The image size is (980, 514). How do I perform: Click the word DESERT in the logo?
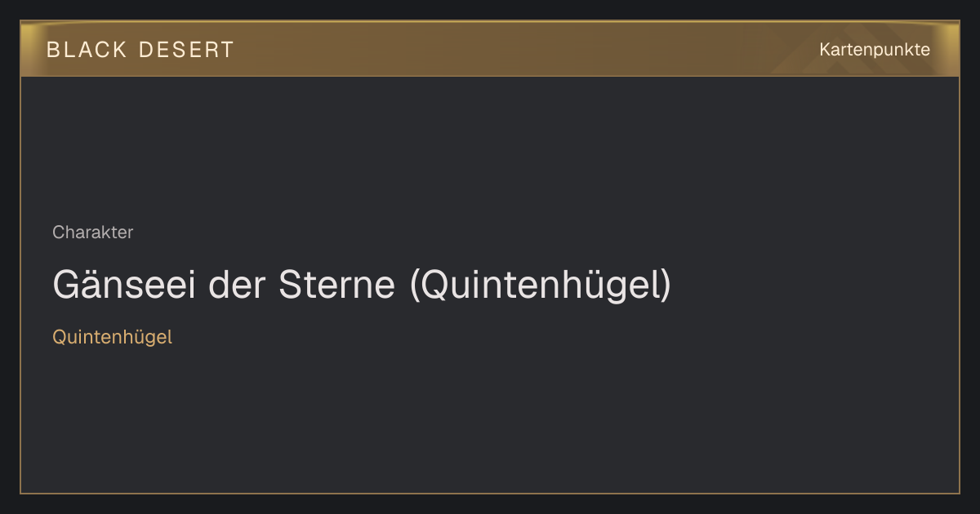point(187,50)
